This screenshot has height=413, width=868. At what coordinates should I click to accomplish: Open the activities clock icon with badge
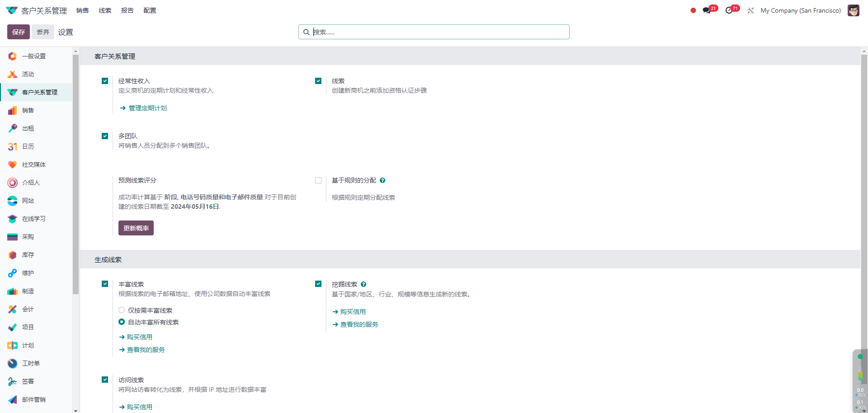(x=729, y=10)
